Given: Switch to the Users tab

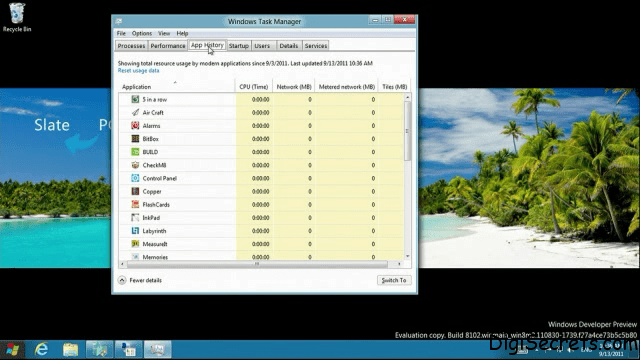Looking at the screenshot, I should tap(262, 46).
